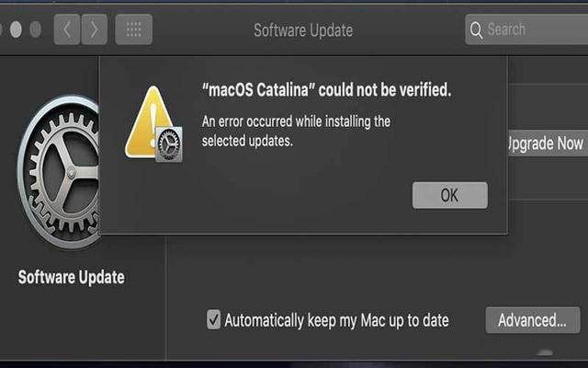Zoom the Software Update window
The image size is (588, 368).
click(x=35, y=29)
